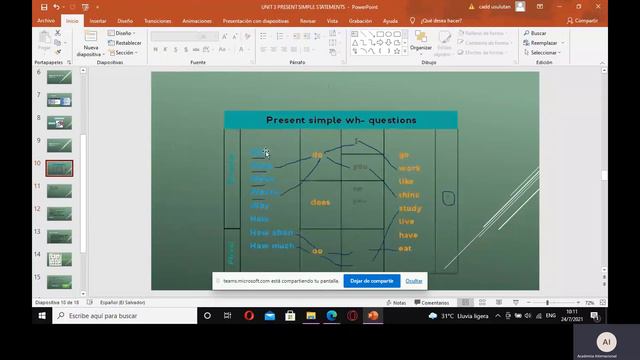
Task: Click Buscar in Edición group
Action: click(x=535, y=33)
